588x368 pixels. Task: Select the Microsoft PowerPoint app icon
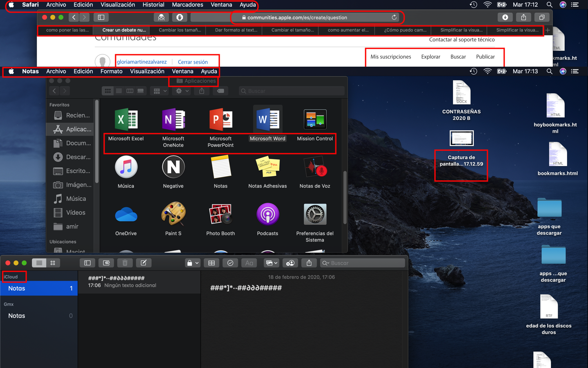click(x=221, y=119)
